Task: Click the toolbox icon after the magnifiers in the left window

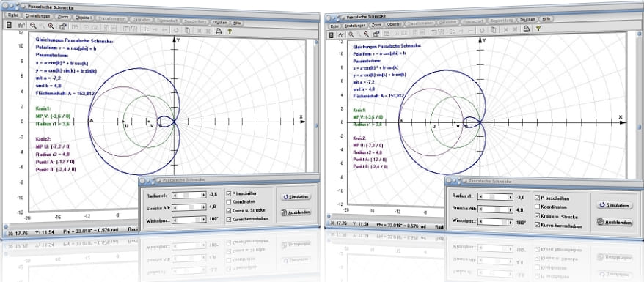Action: (63, 26)
